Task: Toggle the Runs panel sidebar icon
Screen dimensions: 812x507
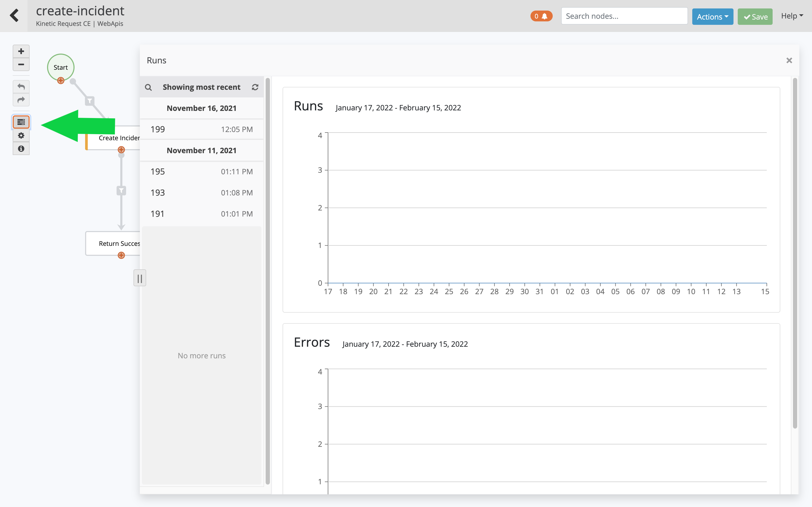Action: tap(21, 122)
